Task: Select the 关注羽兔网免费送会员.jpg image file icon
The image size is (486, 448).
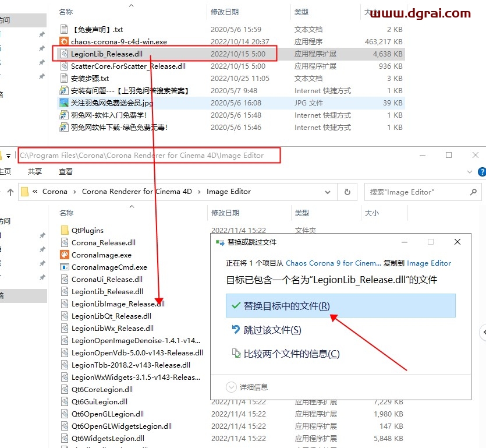Action: click(x=65, y=103)
